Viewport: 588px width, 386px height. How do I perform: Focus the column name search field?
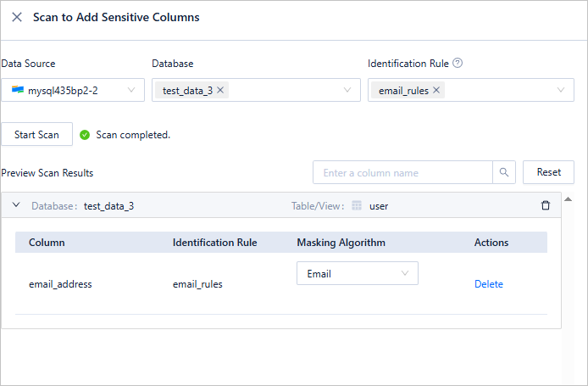point(402,172)
